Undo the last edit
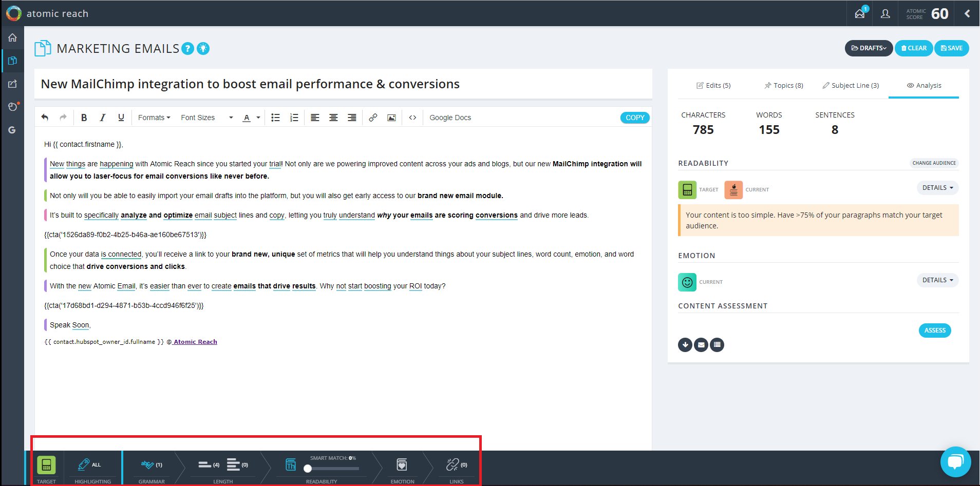This screenshot has width=980, height=486. (45, 118)
